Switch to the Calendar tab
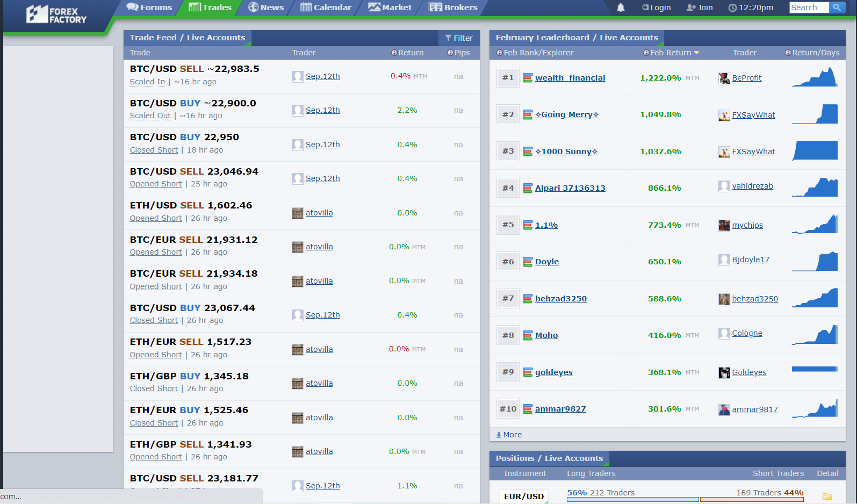The width and height of the screenshot is (857, 504). pos(326,8)
